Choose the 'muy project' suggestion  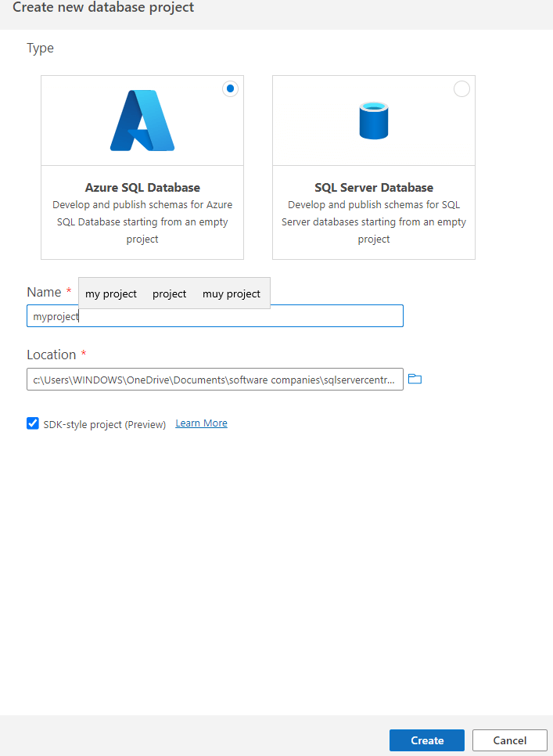pos(232,293)
